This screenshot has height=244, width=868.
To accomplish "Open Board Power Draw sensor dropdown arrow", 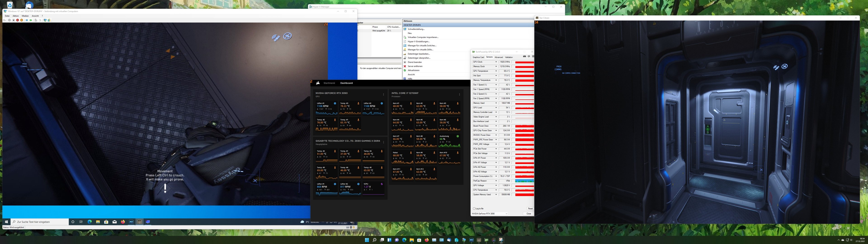I will [496, 126].
